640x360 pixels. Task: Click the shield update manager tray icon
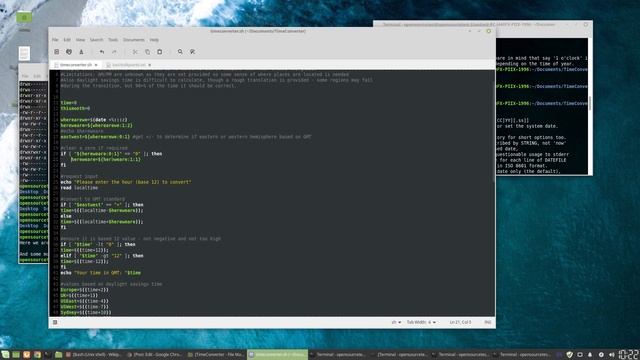tap(570, 355)
